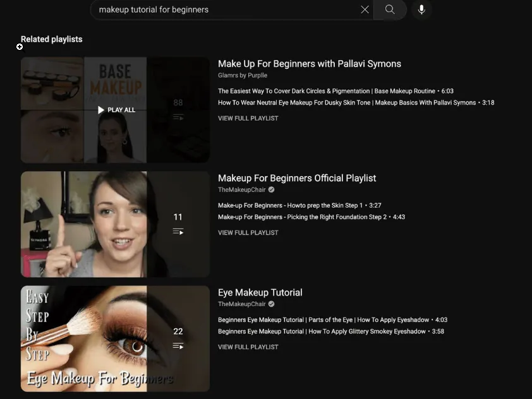Click the 88-video playlist queue icon

178,117
